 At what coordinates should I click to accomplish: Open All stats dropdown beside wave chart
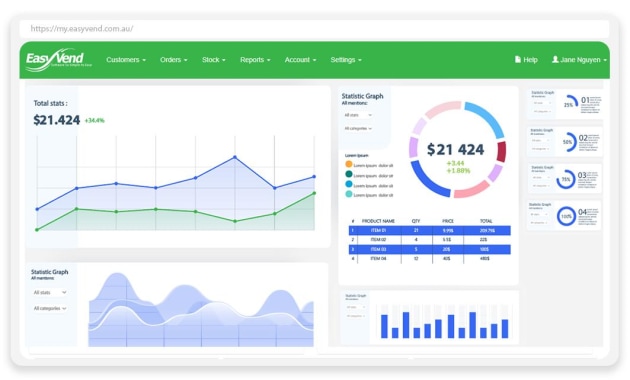click(x=50, y=292)
